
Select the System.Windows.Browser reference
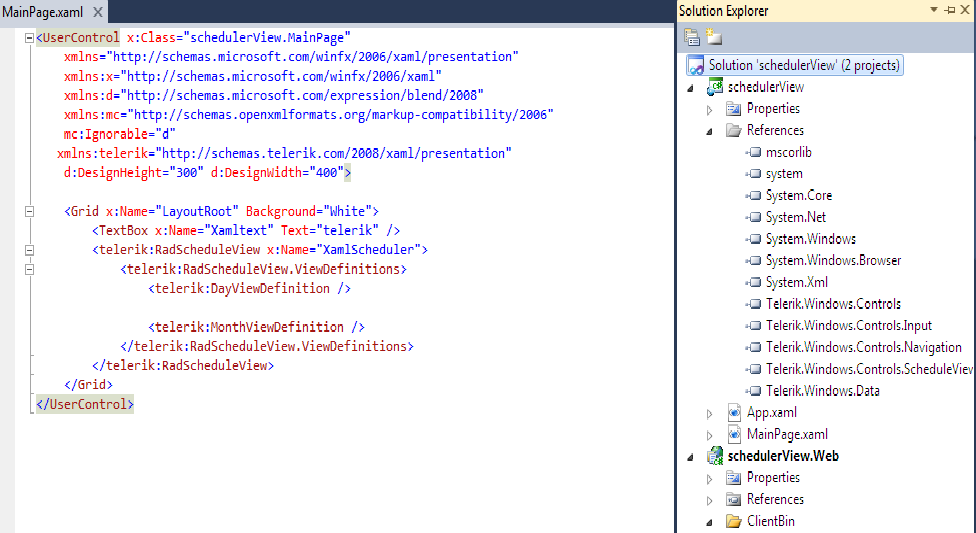pos(833,260)
